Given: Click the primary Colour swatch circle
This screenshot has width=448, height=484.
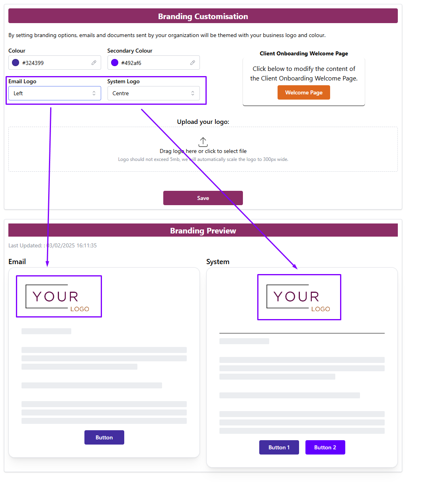Looking at the screenshot, I should [16, 63].
